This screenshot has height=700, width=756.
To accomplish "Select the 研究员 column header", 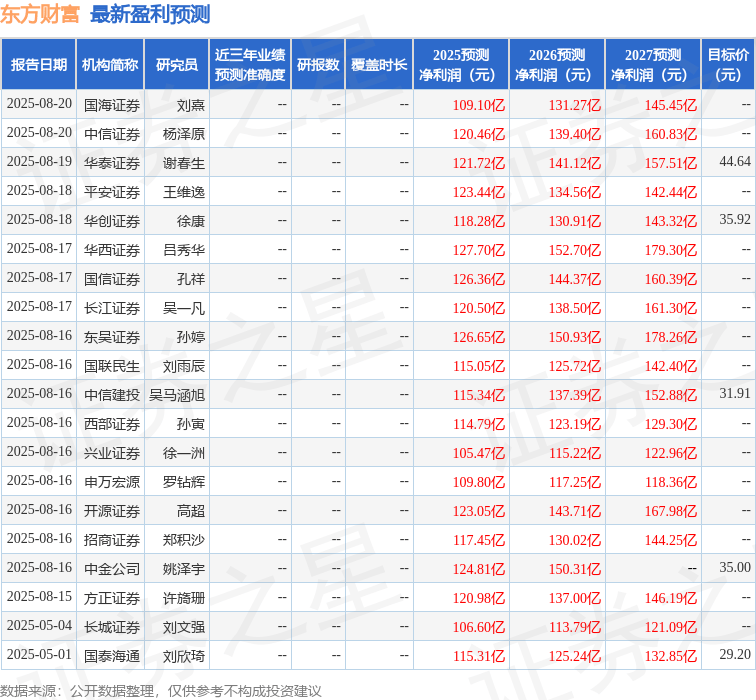I will [177, 65].
